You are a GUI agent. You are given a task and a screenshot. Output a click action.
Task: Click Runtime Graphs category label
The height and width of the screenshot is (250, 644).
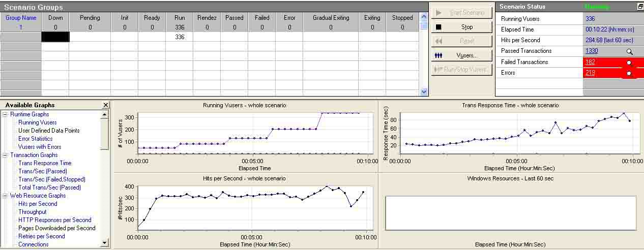pos(30,114)
